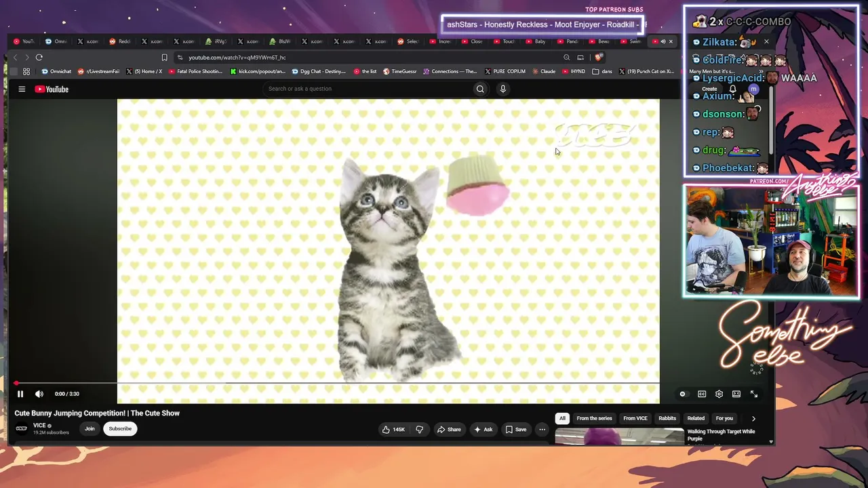The width and height of the screenshot is (868, 488).
Task: Open the 'Dgg Chat - Destiny' bookmark
Action: point(319,71)
